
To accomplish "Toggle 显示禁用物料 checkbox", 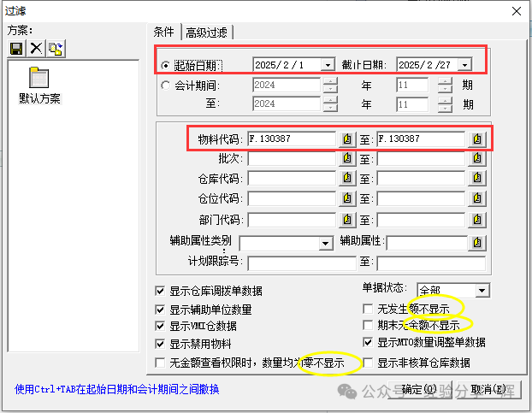I will click(x=161, y=344).
